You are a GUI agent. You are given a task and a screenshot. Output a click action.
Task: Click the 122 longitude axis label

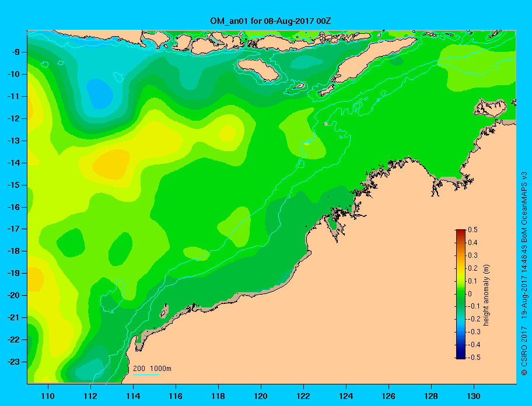point(303,396)
